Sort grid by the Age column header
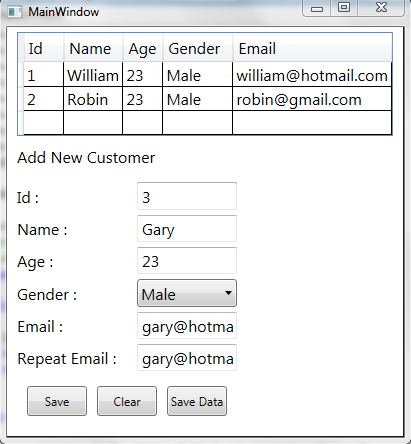 pyautogui.click(x=143, y=48)
